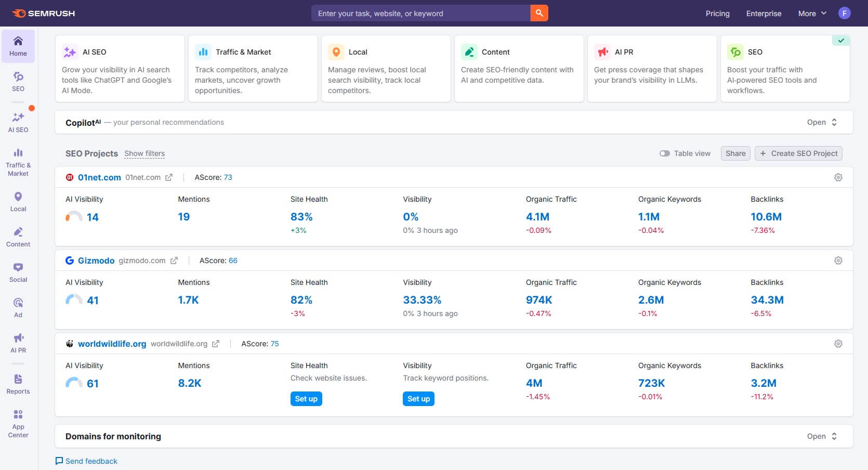Set up Site Health for worldwildlife.org

pyautogui.click(x=306, y=399)
